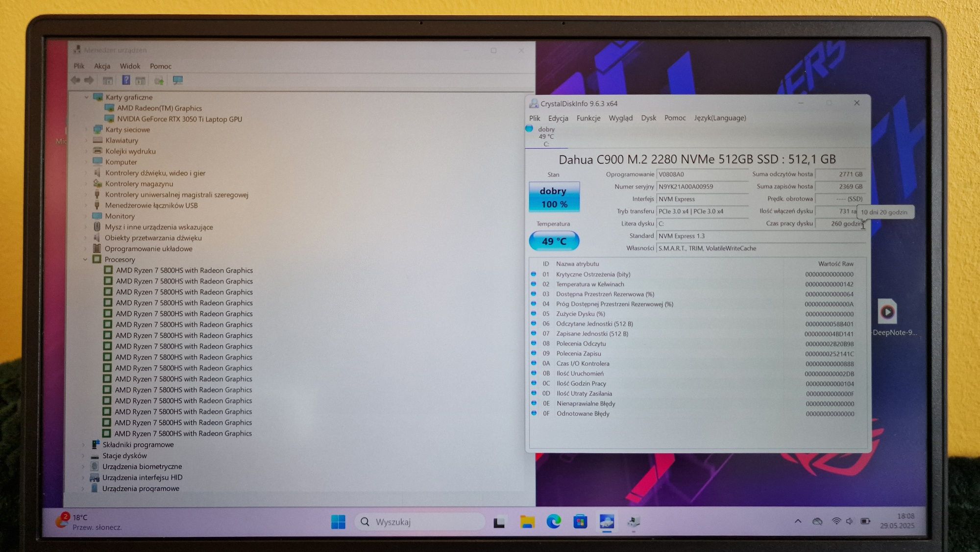Select Zużycie Dysku (%) attribute row
The image size is (980, 552).
tap(698, 314)
